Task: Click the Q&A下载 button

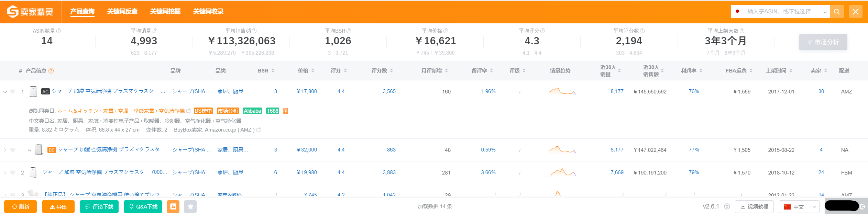Action: (x=143, y=206)
